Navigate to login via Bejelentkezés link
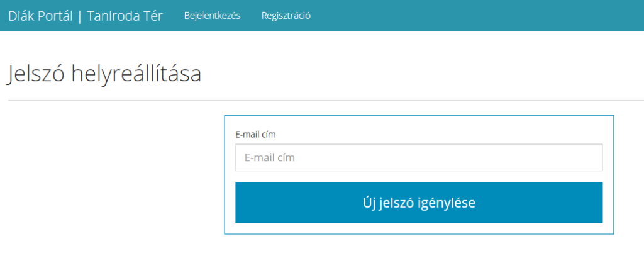Viewport: 644px width, 280px height. pyautogui.click(x=212, y=16)
